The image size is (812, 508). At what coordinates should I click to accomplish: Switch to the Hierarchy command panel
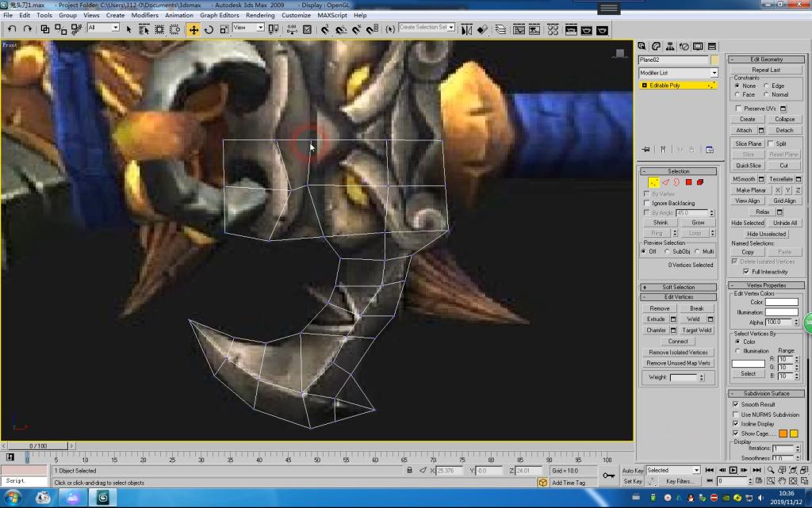click(x=669, y=47)
